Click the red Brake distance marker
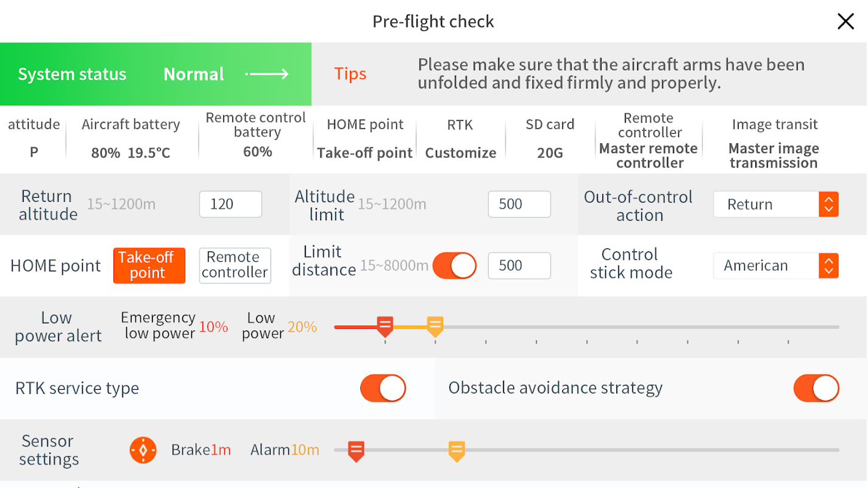Viewport: 868px width, 488px height. (356, 451)
